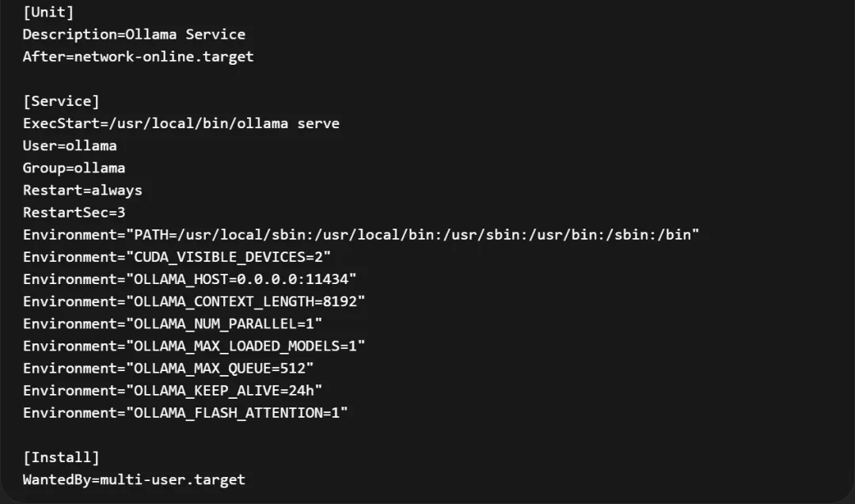The image size is (855, 504).
Task: Click the Group=ollama line
Action: [x=74, y=168]
